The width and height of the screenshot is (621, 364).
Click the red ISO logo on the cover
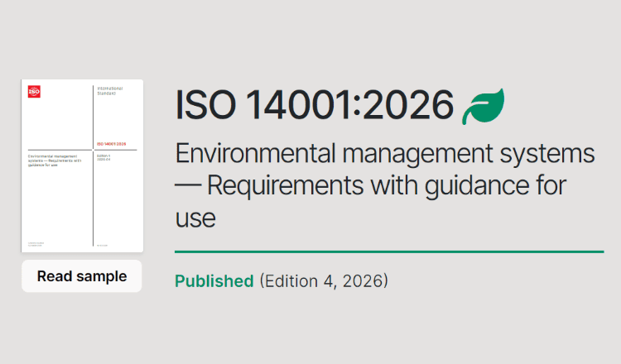(34, 92)
